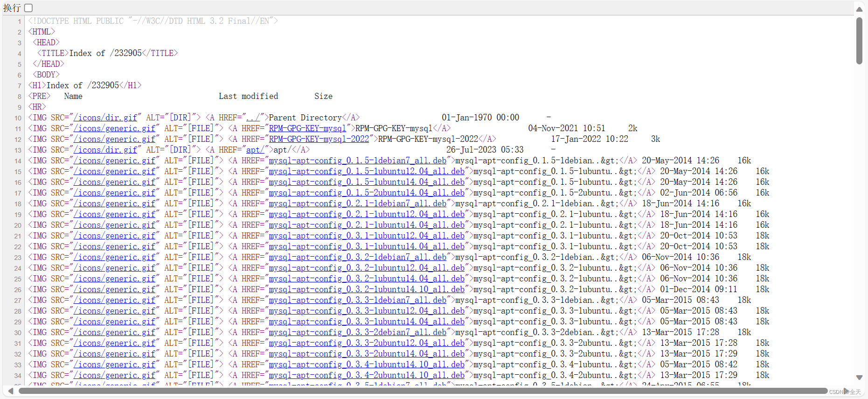Open the mysql-apt-config_0.3.4-1ubuntu14.10_all.deb link

coord(367,364)
